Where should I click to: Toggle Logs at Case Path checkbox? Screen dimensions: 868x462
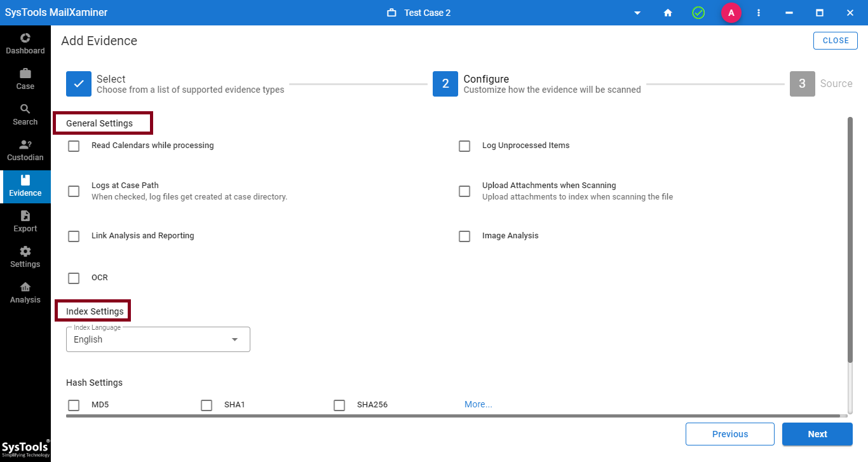(74, 191)
